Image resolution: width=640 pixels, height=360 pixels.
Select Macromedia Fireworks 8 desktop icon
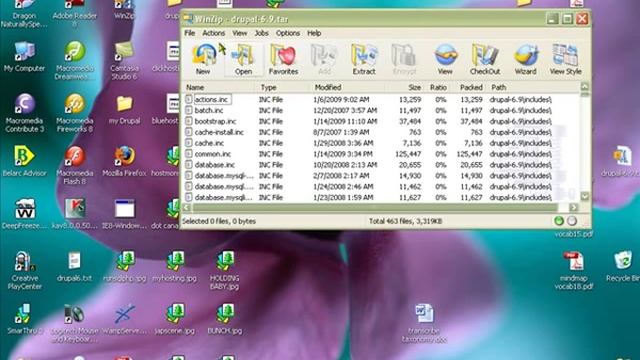(x=75, y=113)
